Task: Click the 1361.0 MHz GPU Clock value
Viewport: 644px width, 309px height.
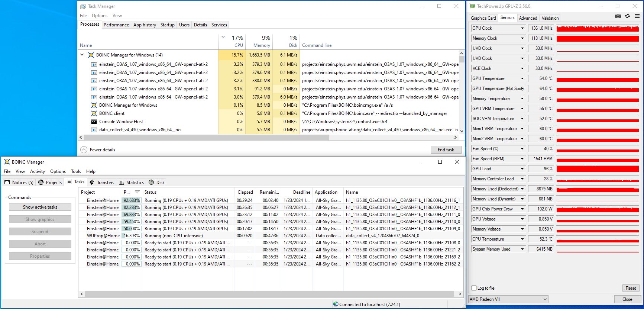Action: tap(541, 28)
